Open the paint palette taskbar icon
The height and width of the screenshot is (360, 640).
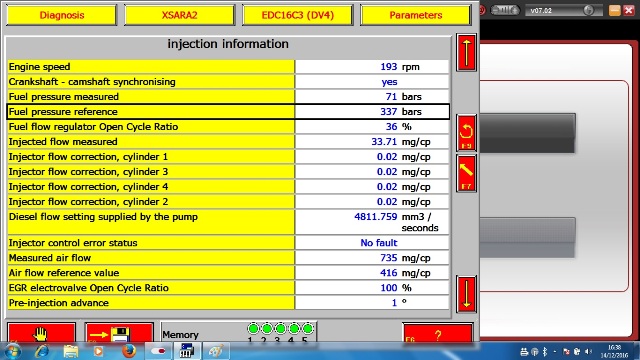[216, 351]
